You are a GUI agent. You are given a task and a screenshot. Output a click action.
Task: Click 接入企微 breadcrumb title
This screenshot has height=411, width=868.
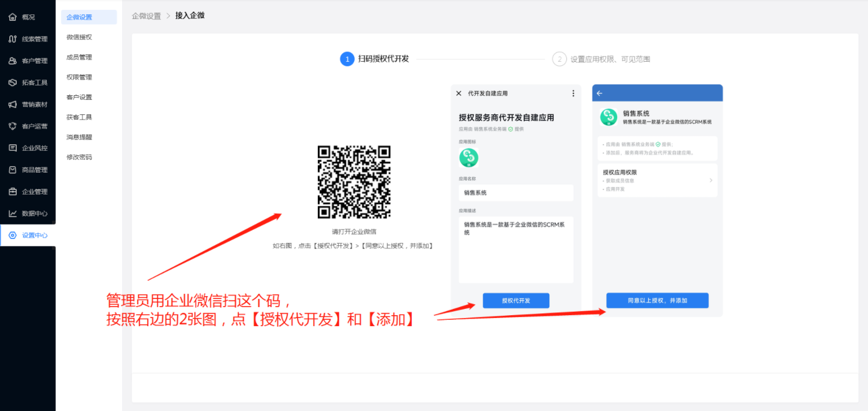coord(190,16)
